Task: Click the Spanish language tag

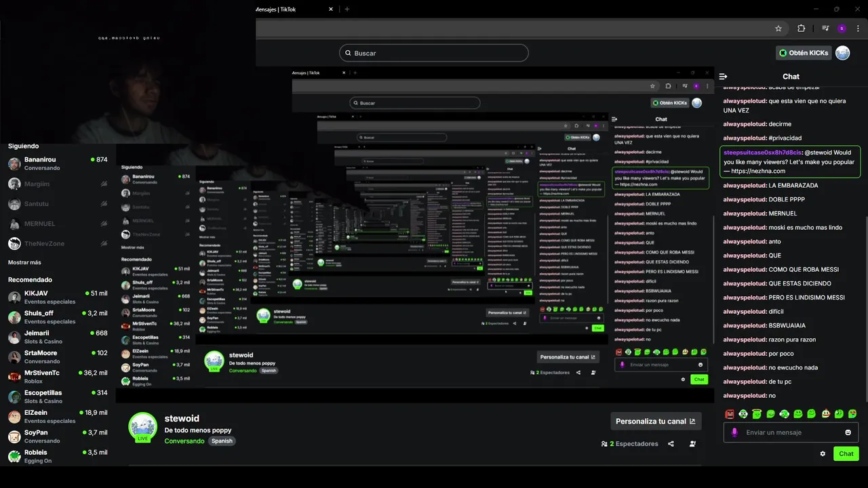Action: pos(222,441)
